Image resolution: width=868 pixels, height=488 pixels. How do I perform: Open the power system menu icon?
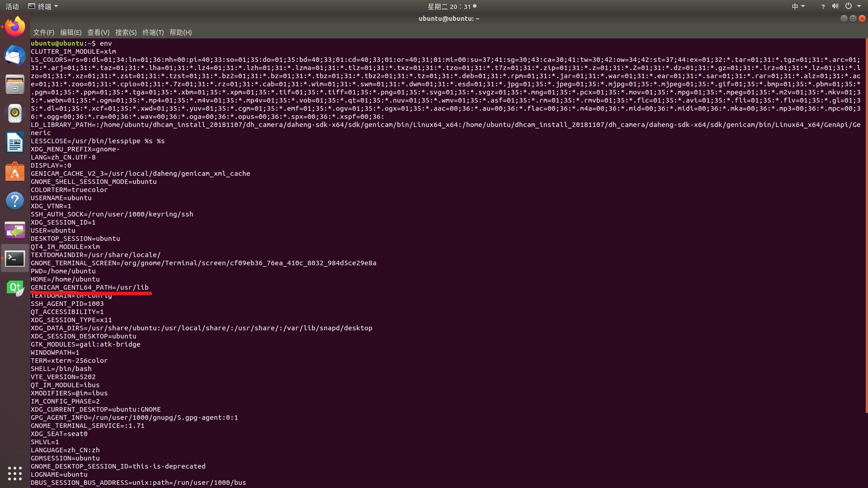click(x=849, y=6)
